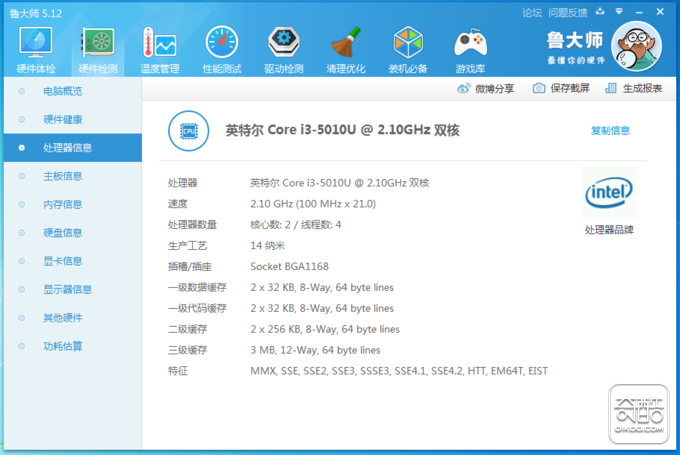Select the 硬件检测 hardware detection icon
This screenshot has width=680, height=455.
(98, 42)
